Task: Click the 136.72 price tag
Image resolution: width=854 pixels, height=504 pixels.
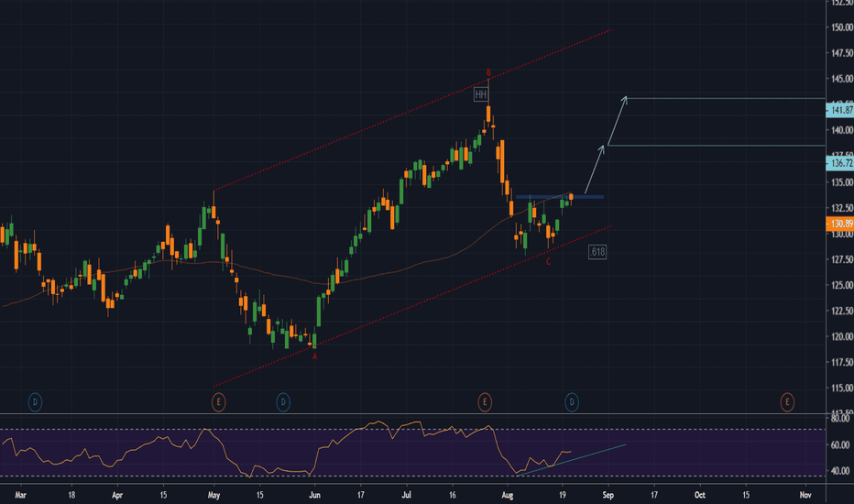Action: [x=840, y=163]
